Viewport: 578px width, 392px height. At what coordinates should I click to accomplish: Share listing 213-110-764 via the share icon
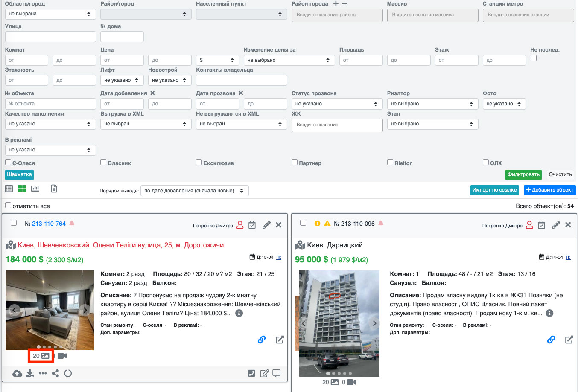point(55,374)
